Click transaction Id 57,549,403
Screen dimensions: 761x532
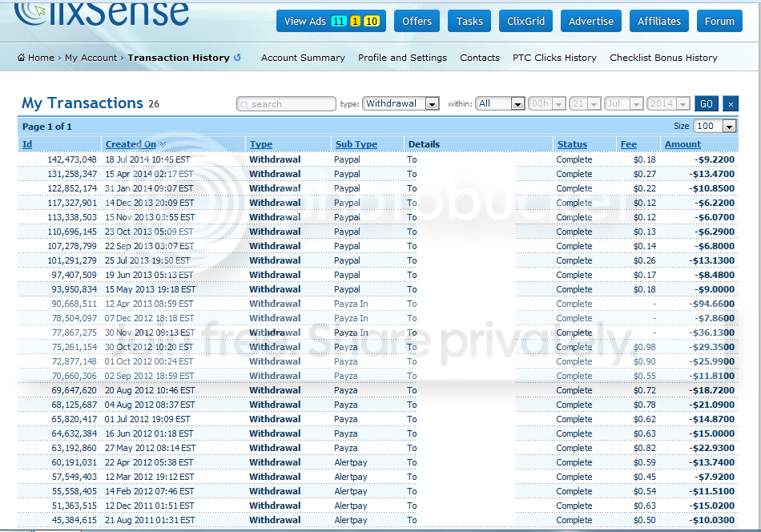click(x=74, y=478)
